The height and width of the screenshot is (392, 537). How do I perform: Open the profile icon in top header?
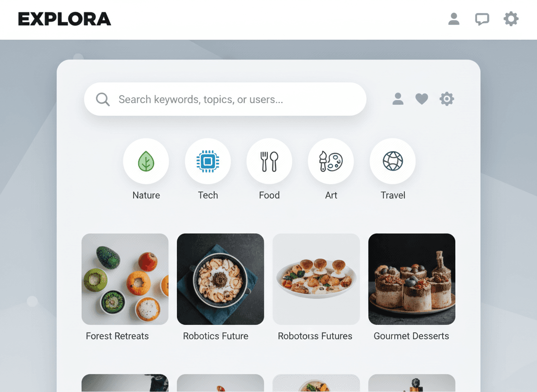pyautogui.click(x=454, y=19)
